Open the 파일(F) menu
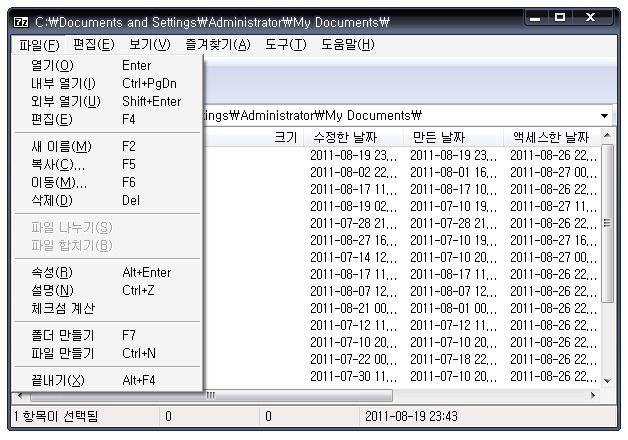This screenshot has width=628, height=440. click(39, 44)
